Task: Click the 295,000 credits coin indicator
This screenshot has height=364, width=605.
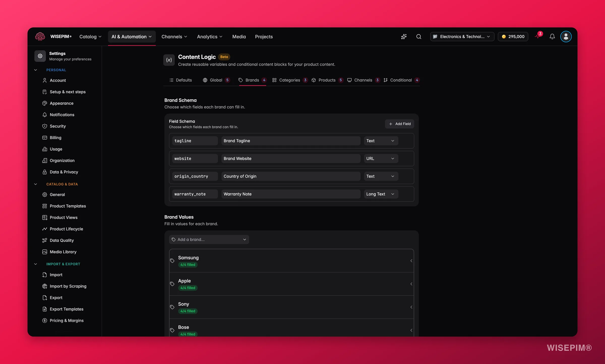Action: (x=513, y=37)
